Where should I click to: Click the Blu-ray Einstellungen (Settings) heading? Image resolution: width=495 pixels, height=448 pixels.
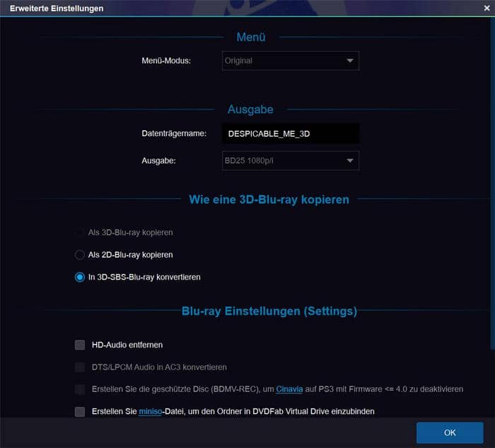[269, 311]
